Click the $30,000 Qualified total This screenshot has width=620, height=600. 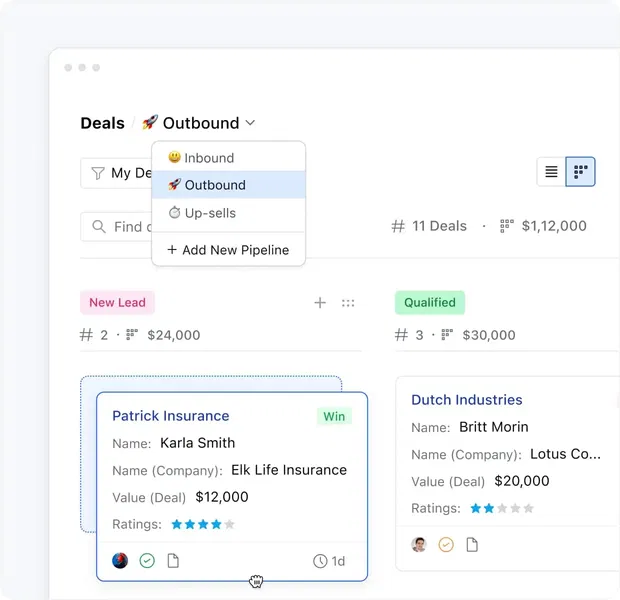click(x=489, y=335)
